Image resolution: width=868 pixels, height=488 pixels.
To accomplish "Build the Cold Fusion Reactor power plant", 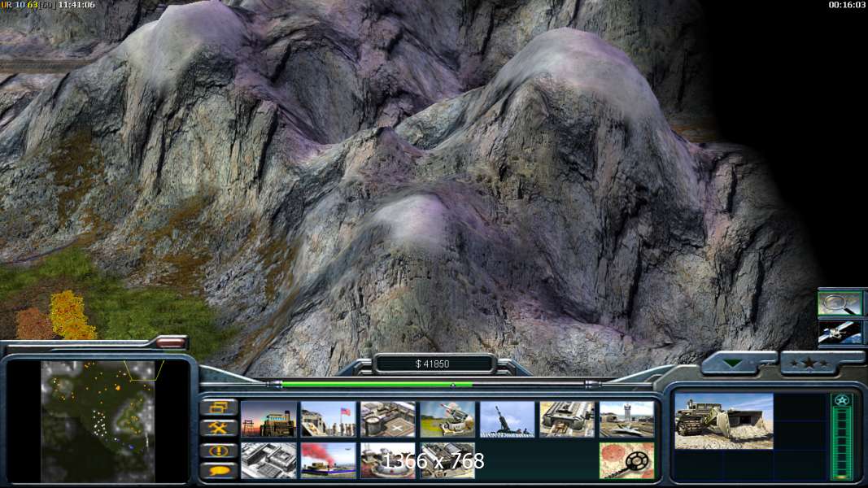I will (268, 420).
